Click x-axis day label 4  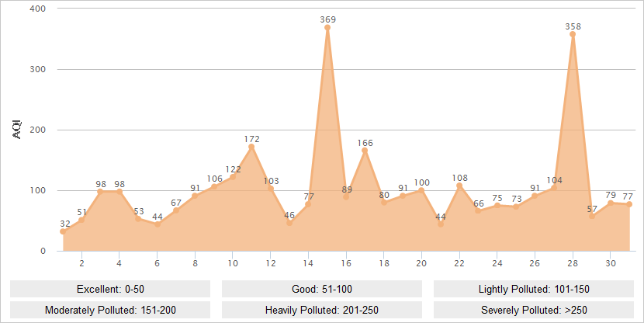point(119,263)
